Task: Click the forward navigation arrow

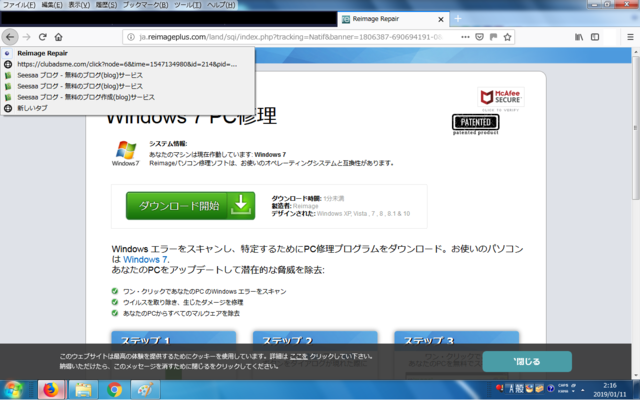Action: point(27,37)
